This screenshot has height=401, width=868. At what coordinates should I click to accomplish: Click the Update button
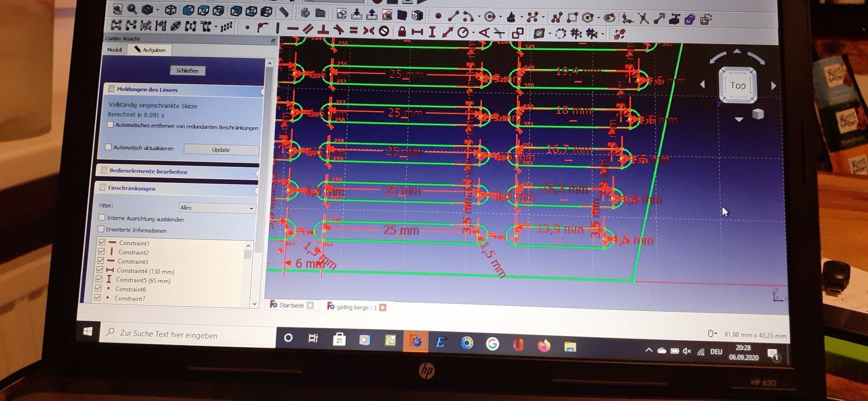pyautogui.click(x=221, y=150)
